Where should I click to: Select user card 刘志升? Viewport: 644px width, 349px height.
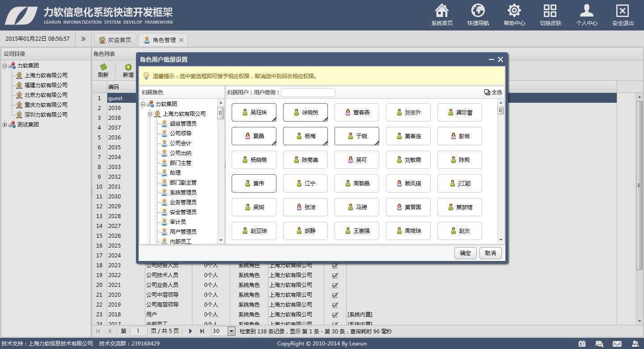[408, 112]
